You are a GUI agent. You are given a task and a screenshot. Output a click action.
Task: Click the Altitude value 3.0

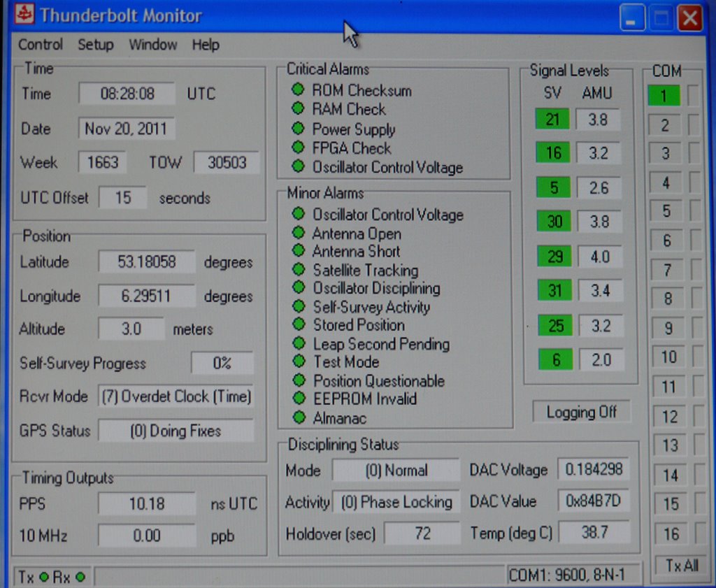[131, 329]
